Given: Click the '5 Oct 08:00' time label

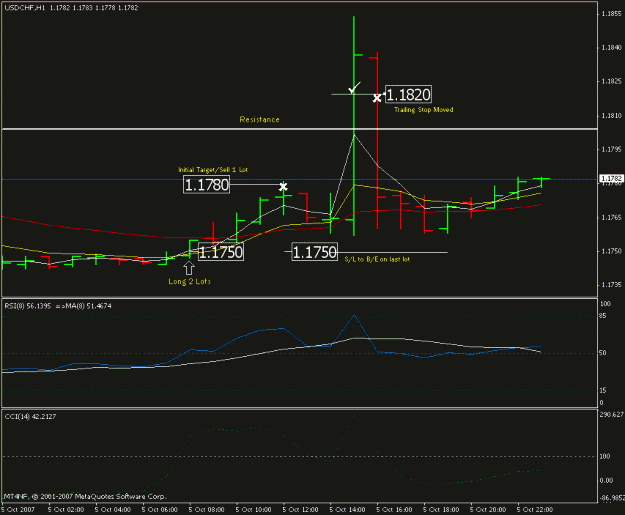Looking at the screenshot, I should (x=206, y=510).
